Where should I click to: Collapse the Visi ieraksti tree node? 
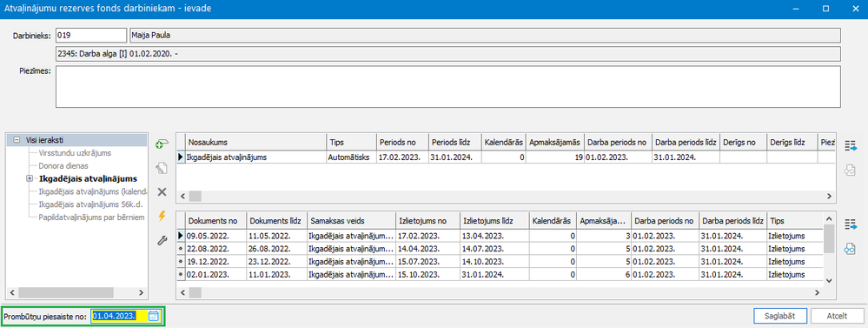[x=17, y=140]
